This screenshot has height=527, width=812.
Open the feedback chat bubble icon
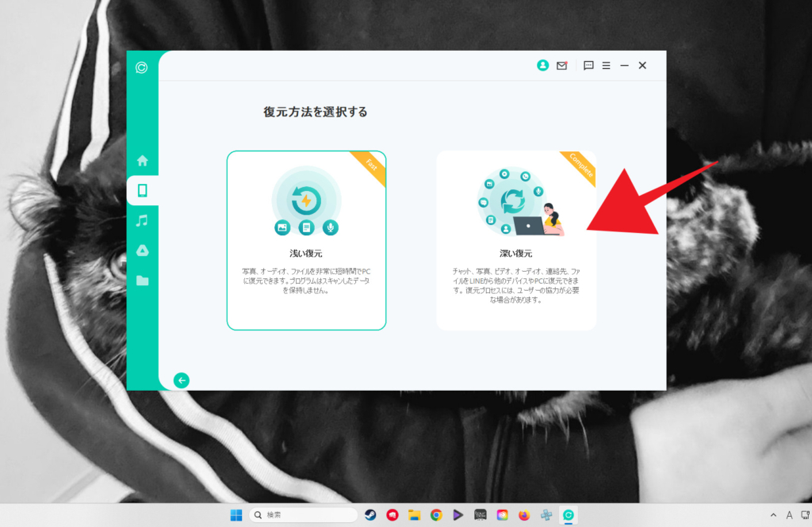[x=588, y=66]
